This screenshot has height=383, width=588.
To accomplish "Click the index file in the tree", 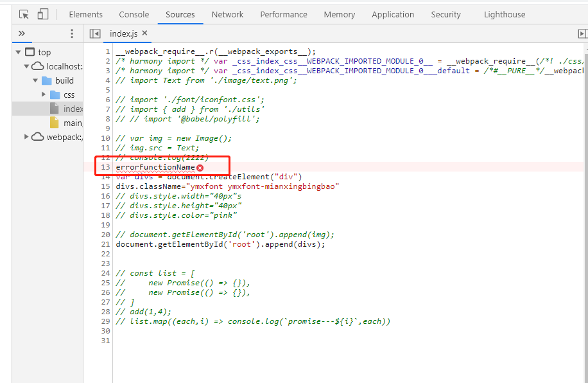I will click(x=72, y=109).
